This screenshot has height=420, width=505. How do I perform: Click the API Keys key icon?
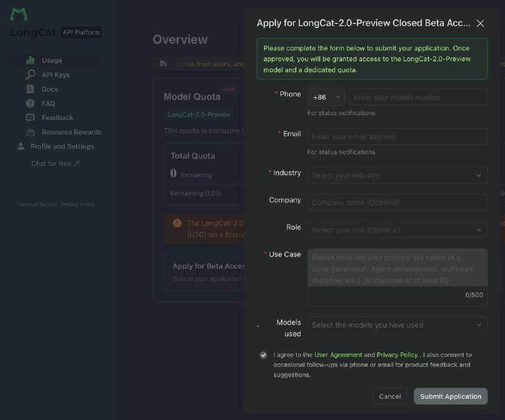coord(30,75)
